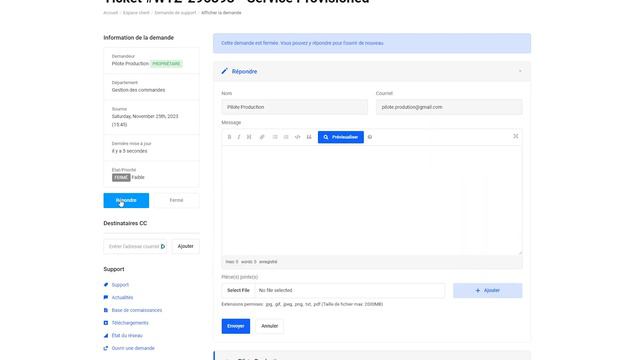Click the Destinataires CC heading

coord(125,223)
